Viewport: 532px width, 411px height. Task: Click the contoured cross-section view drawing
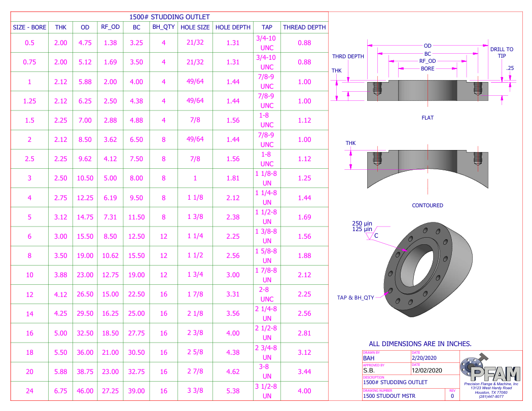[427, 169]
